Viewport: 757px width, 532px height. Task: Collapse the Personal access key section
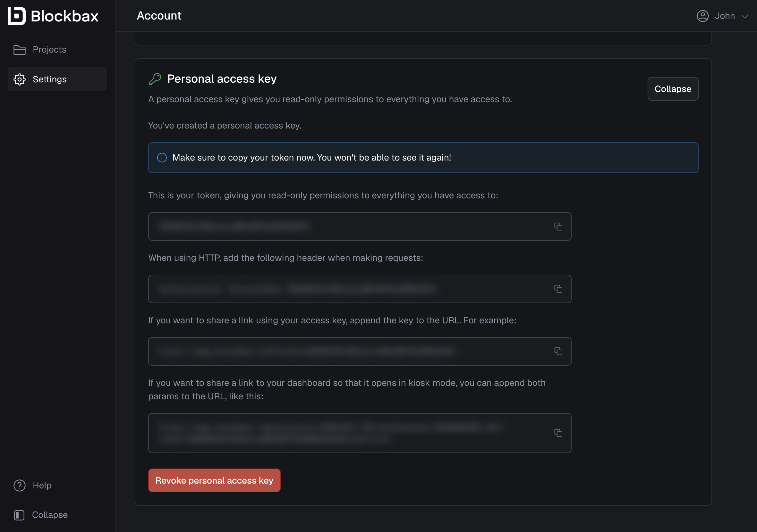point(673,88)
